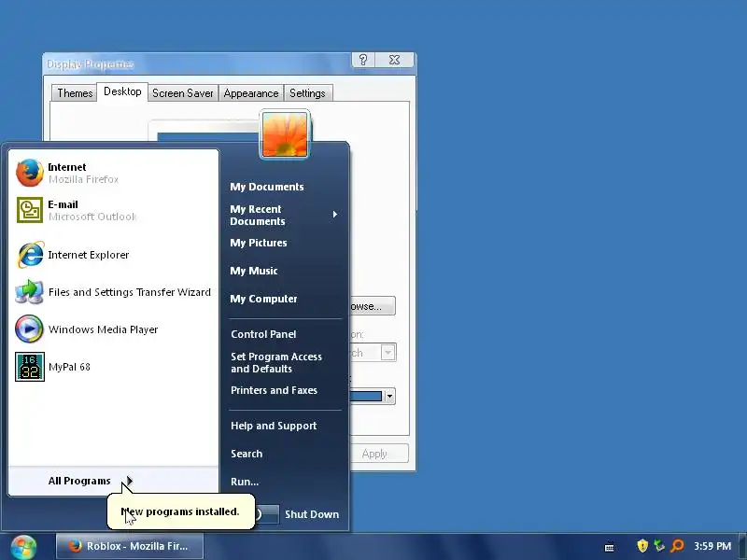747x560 pixels.
Task: Click the green tray icon beside shield
Action: point(659,545)
